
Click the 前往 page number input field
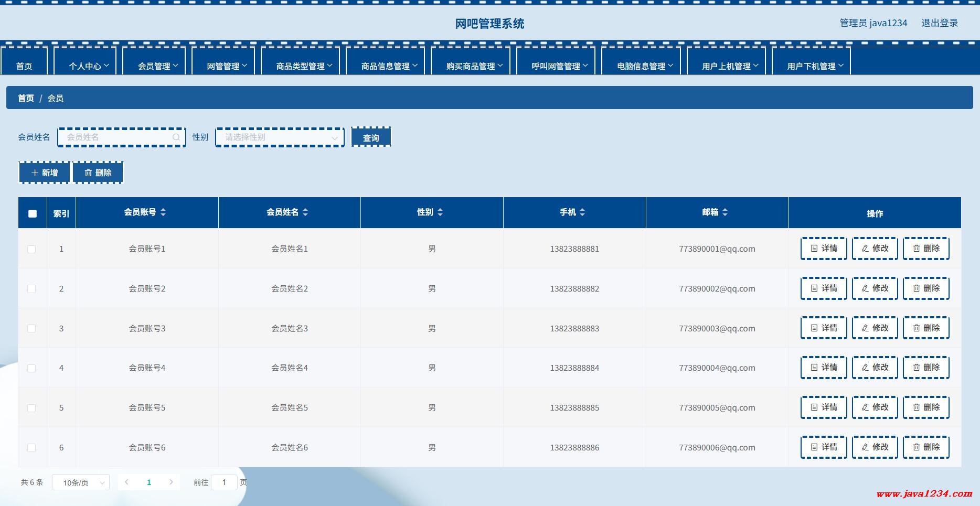pyautogui.click(x=224, y=482)
